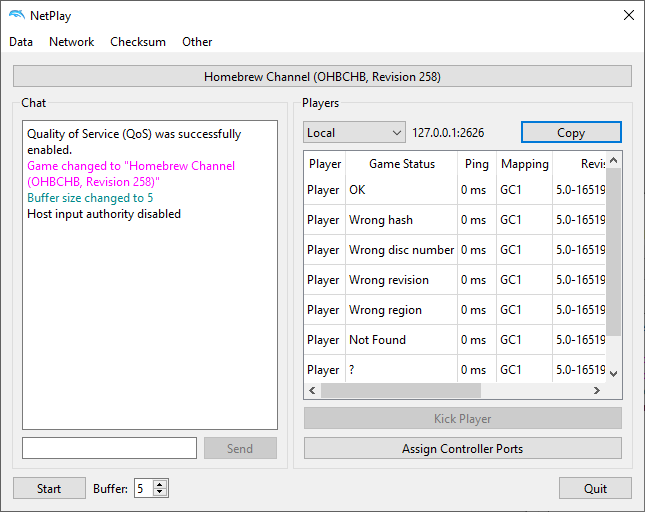Click the magenta Game changed chat message
This screenshot has width=645, height=512.
point(131,174)
